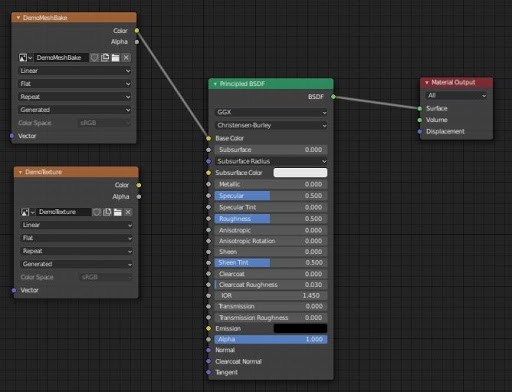
Task: Click the DemoTexture image name field
Action: 64,212
